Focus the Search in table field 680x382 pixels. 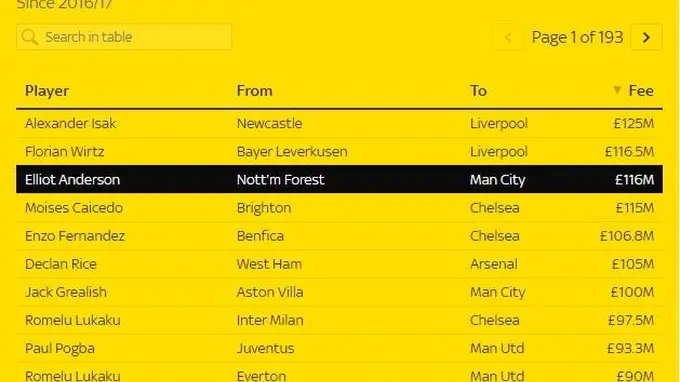click(124, 37)
